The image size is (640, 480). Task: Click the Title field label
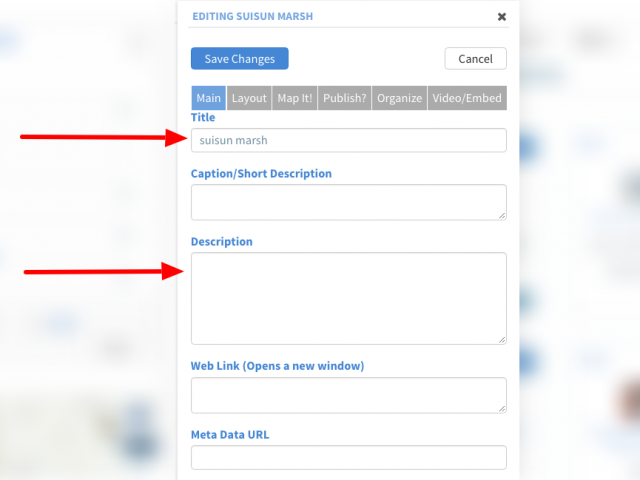pos(203,118)
